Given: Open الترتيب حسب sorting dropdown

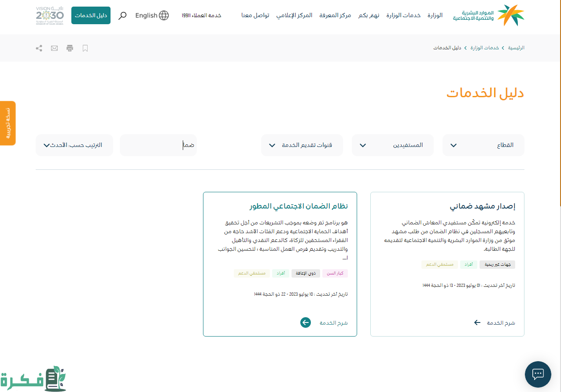Looking at the screenshot, I should pos(74,145).
